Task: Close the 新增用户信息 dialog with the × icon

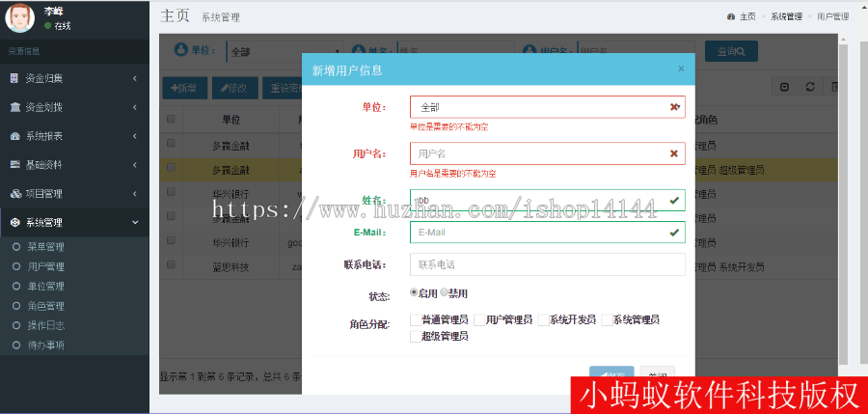Action: point(681,69)
